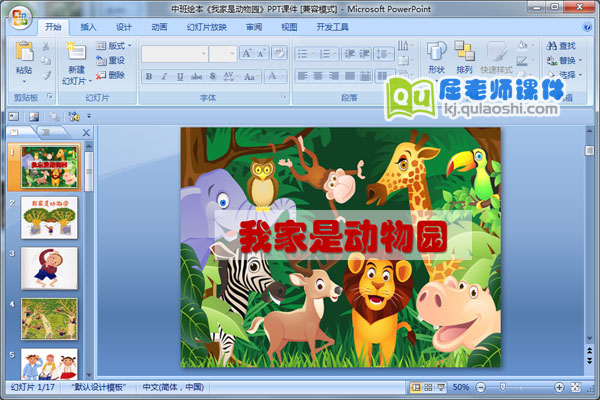Click the Paste icon
600x400 pixels.
click(x=24, y=51)
